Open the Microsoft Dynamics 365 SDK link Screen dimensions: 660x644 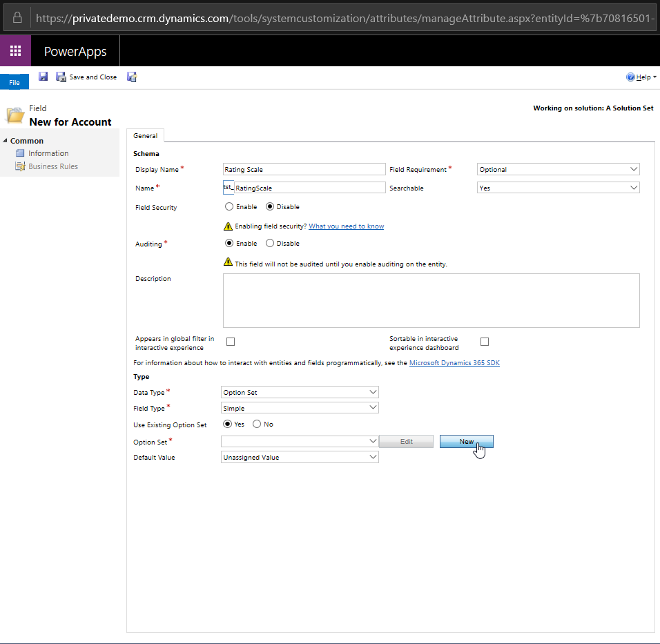(x=454, y=362)
